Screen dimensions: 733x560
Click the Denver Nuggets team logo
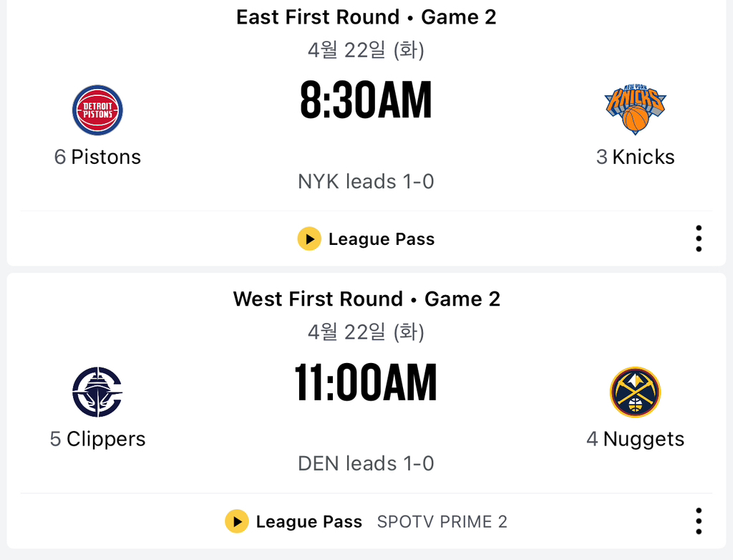tap(635, 392)
